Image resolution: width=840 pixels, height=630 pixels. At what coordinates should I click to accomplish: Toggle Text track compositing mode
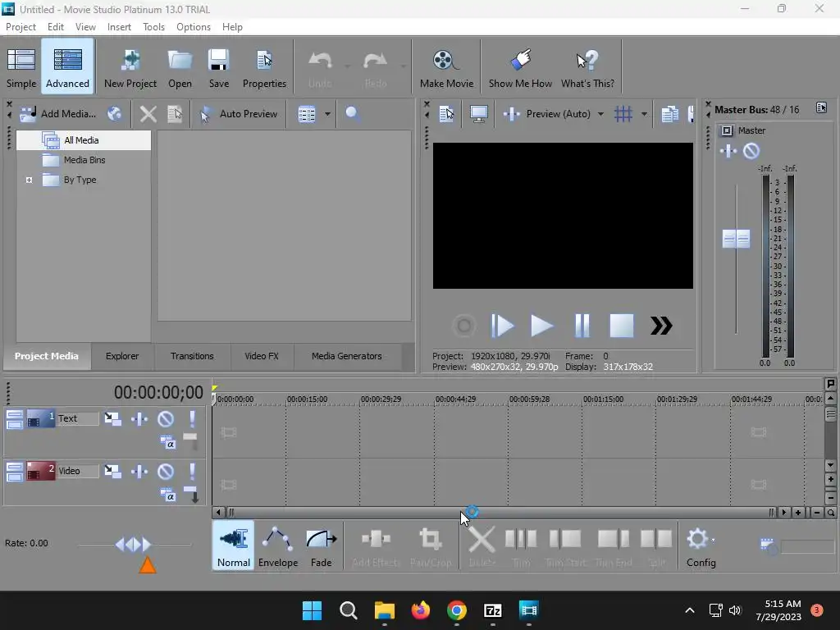click(x=167, y=443)
